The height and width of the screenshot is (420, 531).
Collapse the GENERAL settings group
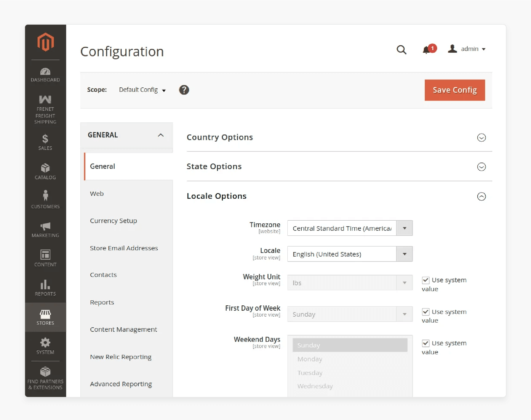click(x=127, y=135)
